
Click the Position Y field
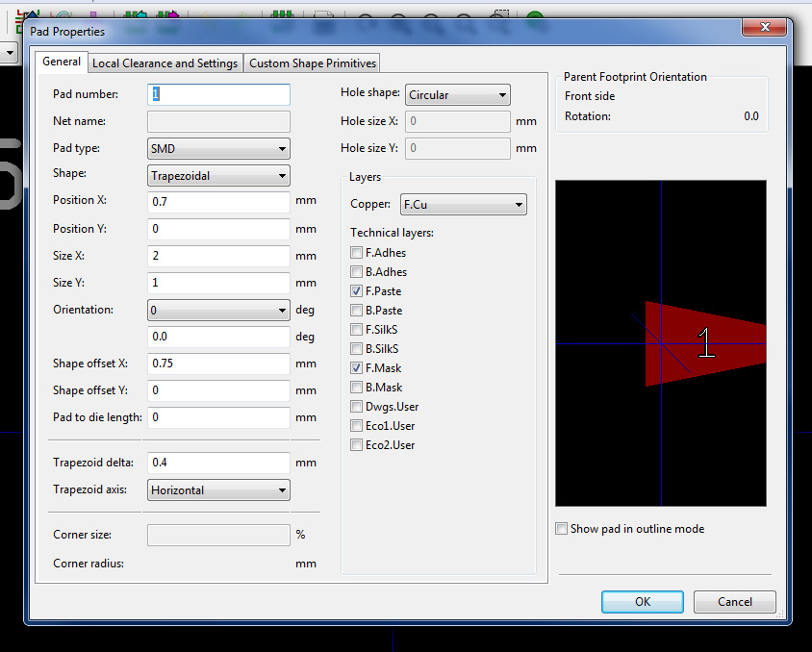tap(218, 229)
